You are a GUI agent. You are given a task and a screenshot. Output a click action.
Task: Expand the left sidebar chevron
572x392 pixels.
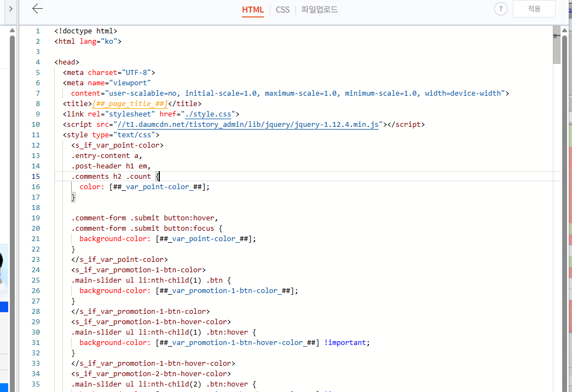[10, 9]
